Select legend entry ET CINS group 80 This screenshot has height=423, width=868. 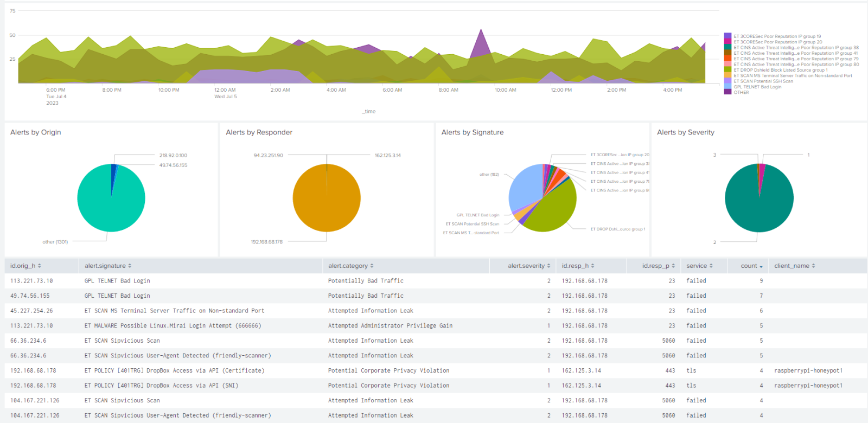pyautogui.click(x=796, y=65)
